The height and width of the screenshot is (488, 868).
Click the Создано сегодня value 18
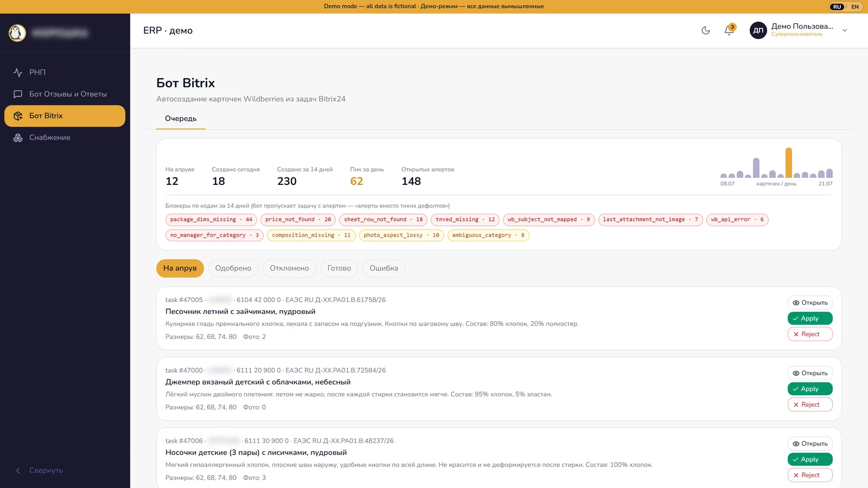pyautogui.click(x=219, y=181)
